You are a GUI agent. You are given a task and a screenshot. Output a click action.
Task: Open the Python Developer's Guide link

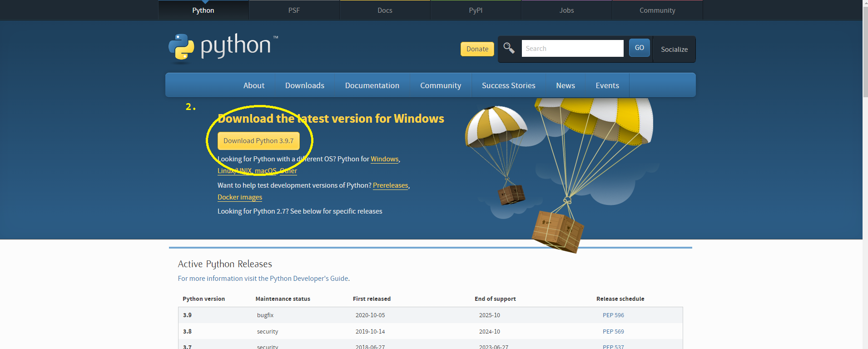point(309,279)
